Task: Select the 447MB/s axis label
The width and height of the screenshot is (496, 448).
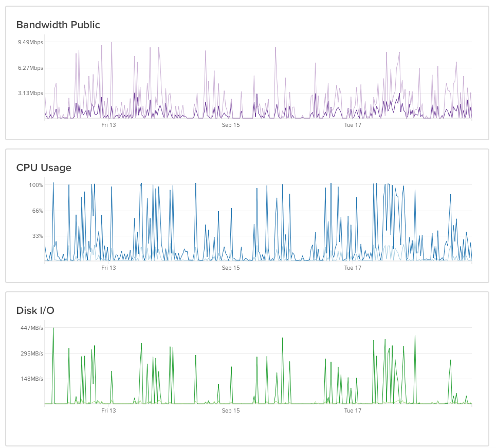Action: [31, 328]
